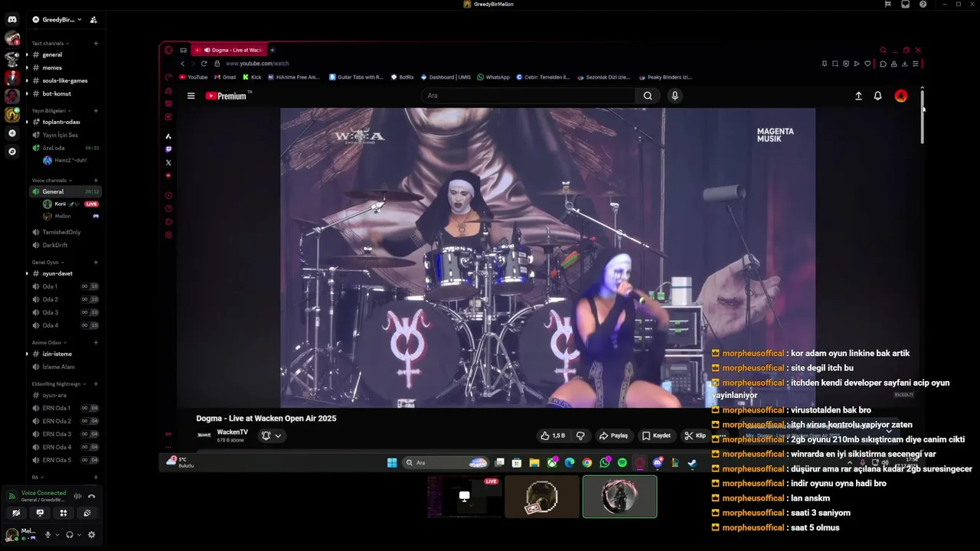The image size is (980, 551).
Task: Go back in the streamed browser
Action: coord(182,64)
